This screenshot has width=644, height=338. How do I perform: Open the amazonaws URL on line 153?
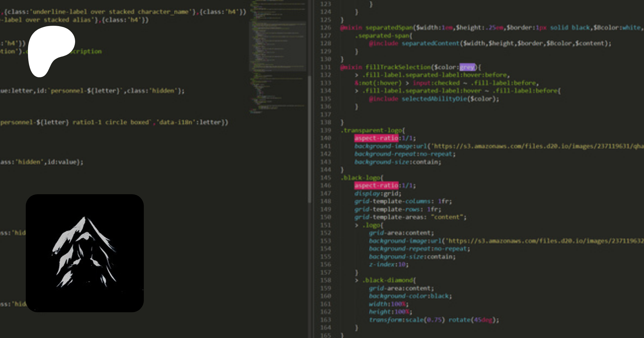point(544,241)
